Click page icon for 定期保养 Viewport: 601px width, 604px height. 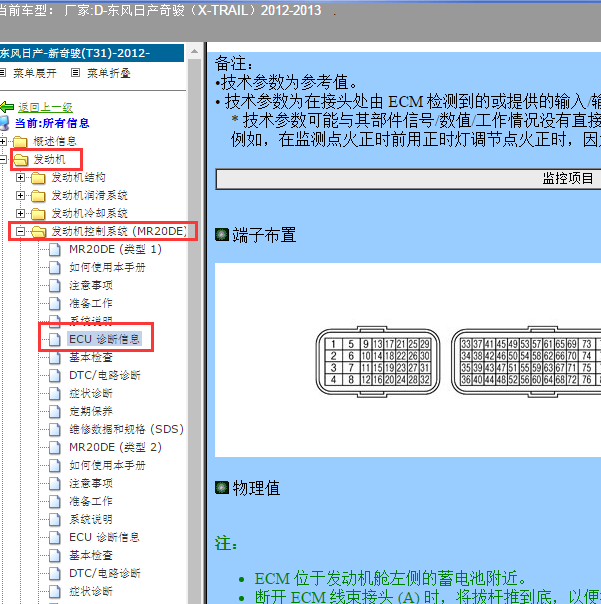[55, 411]
